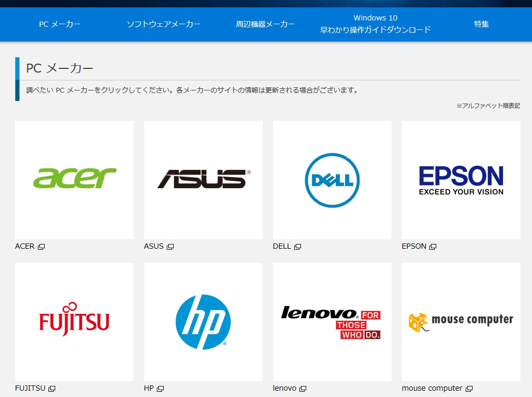Click the mouse computer logo tile
532x397 pixels.
click(x=461, y=322)
